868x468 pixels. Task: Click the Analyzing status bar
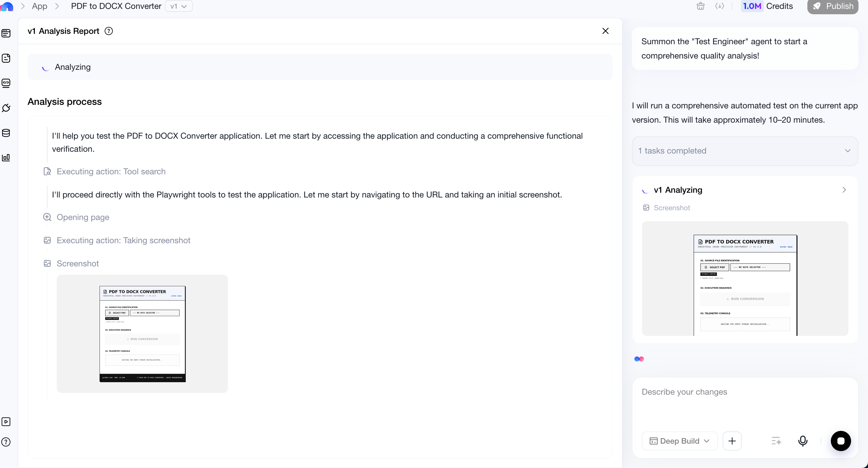pos(320,67)
